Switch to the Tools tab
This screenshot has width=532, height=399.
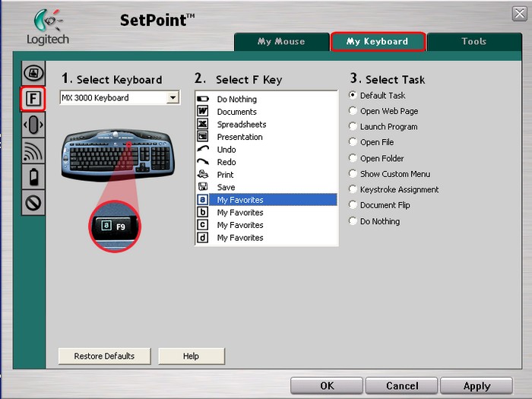(x=474, y=42)
